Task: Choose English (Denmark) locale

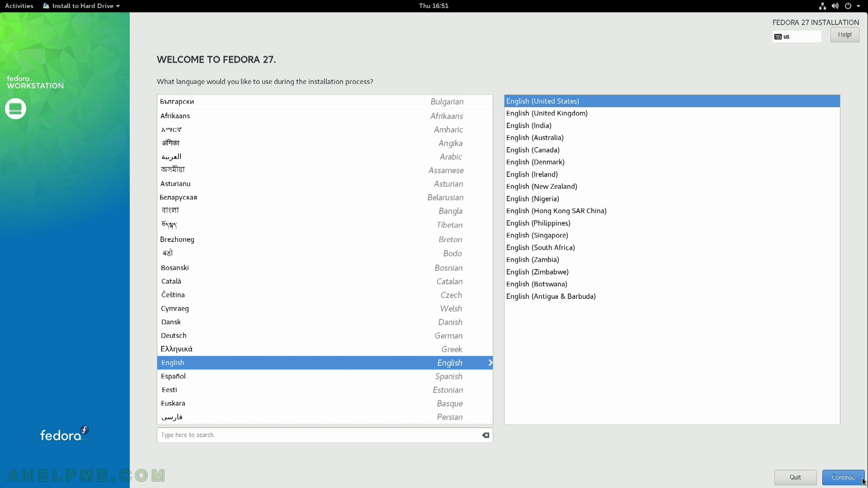Action: coord(672,162)
